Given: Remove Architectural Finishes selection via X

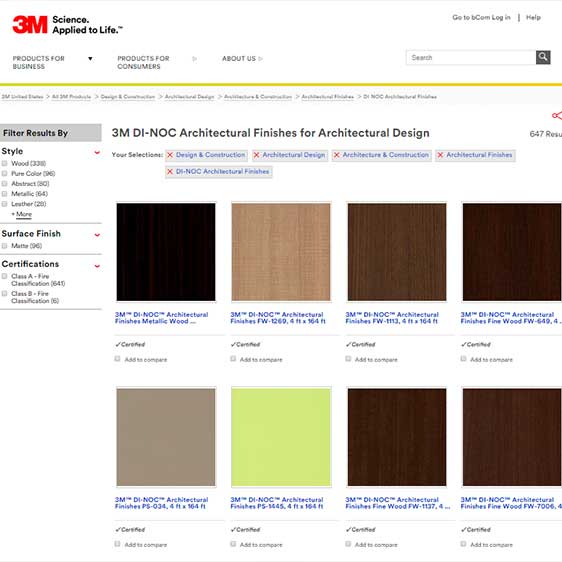Looking at the screenshot, I should point(440,155).
